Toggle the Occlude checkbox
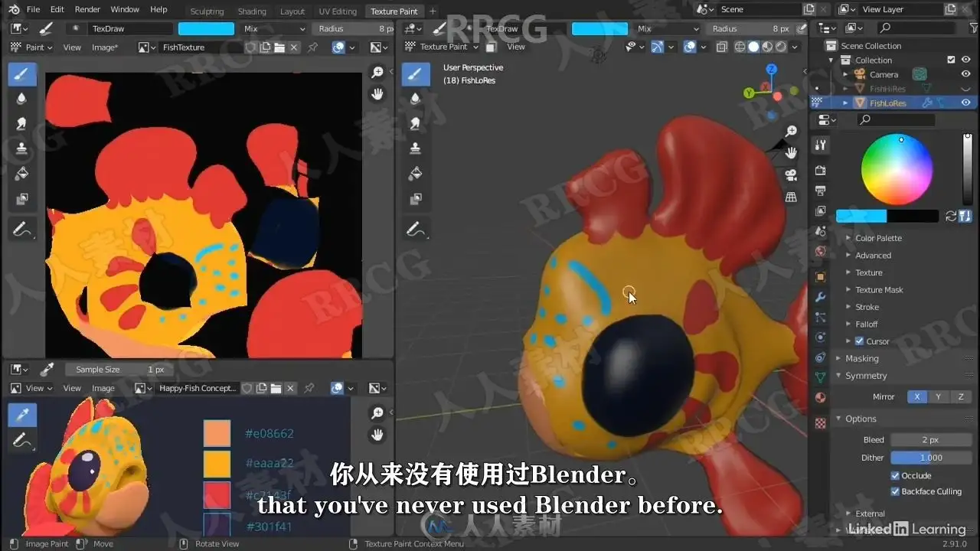Viewport: 980px width, 551px height. pyautogui.click(x=895, y=475)
